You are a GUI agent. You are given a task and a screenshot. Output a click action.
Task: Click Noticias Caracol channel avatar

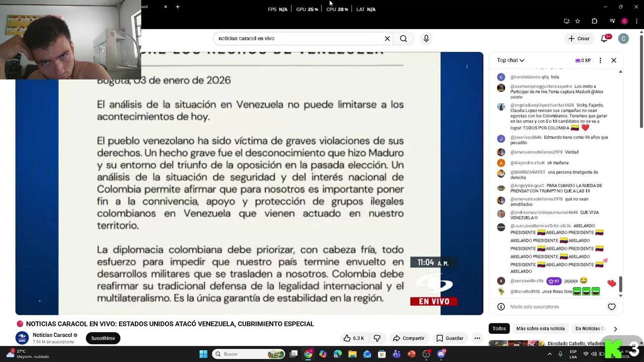pos(22,338)
